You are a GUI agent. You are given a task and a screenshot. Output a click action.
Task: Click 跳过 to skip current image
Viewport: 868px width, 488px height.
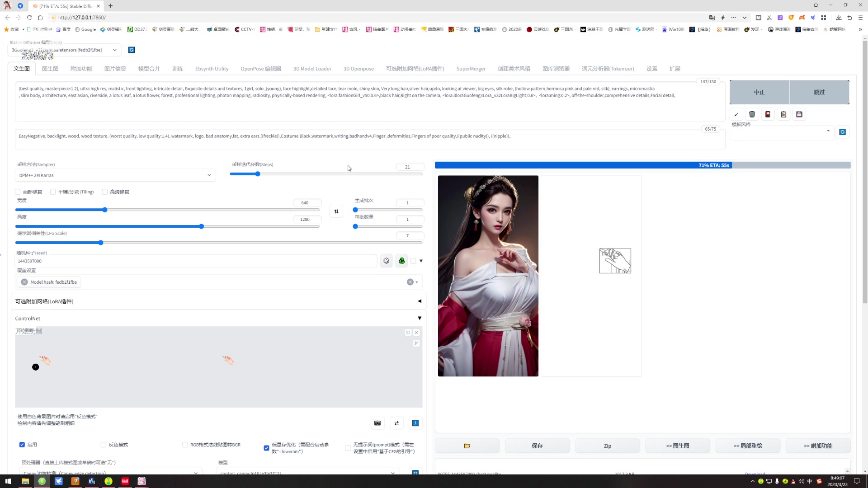pos(819,92)
